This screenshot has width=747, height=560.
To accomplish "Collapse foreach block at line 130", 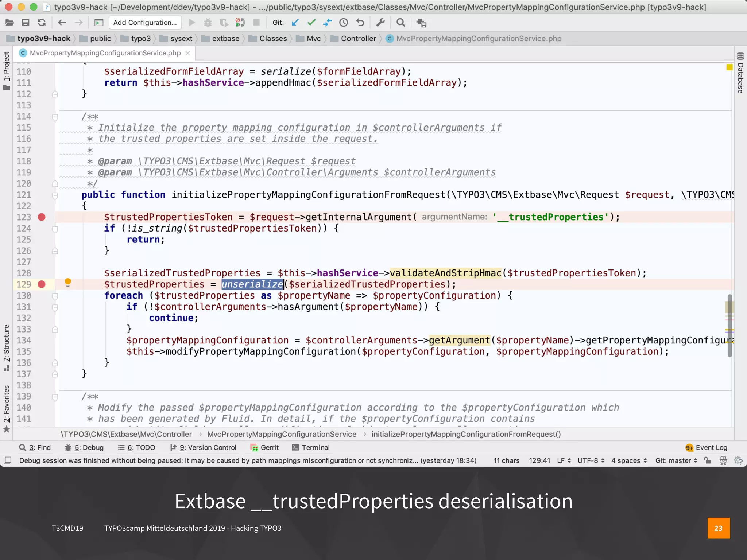I will click(x=55, y=296).
